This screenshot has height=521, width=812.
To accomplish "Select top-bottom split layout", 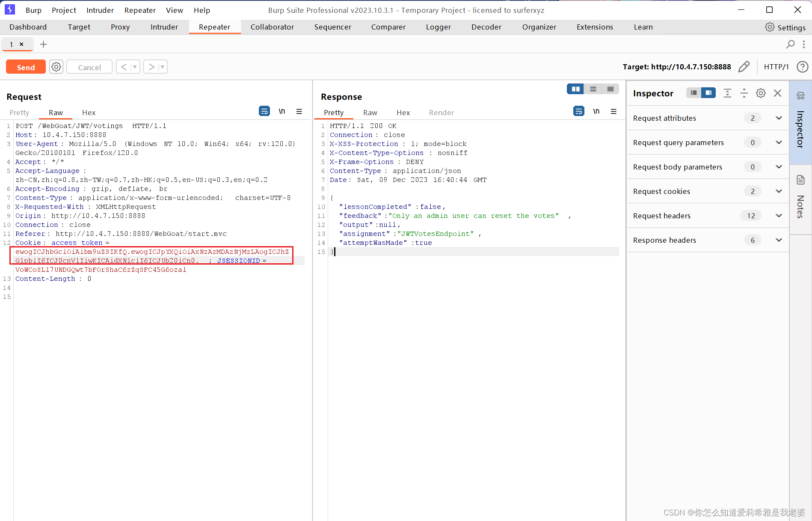I will tap(593, 89).
